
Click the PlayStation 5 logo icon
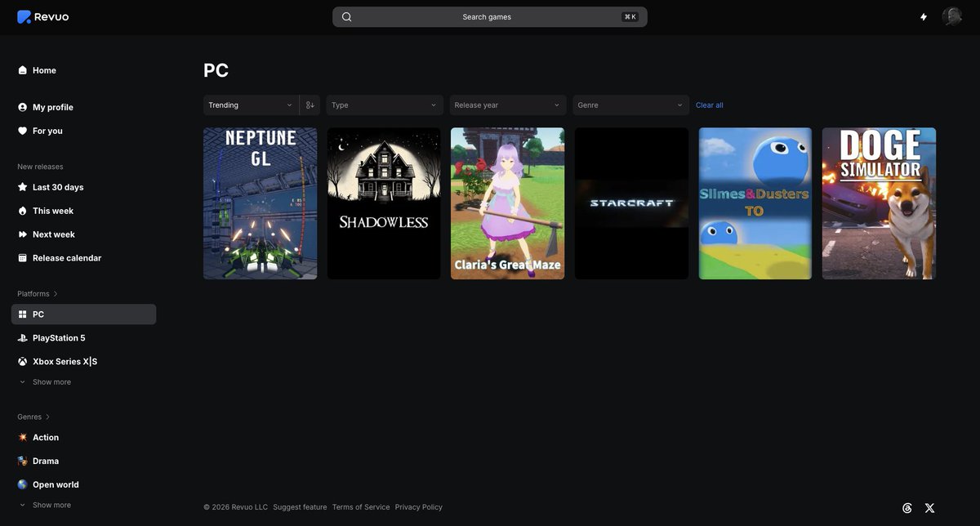point(22,338)
